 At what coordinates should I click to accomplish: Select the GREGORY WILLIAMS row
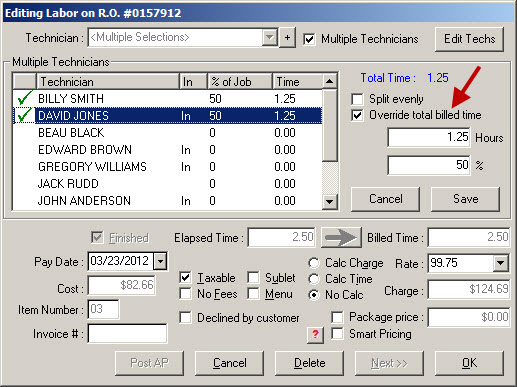tap(167, 167)
